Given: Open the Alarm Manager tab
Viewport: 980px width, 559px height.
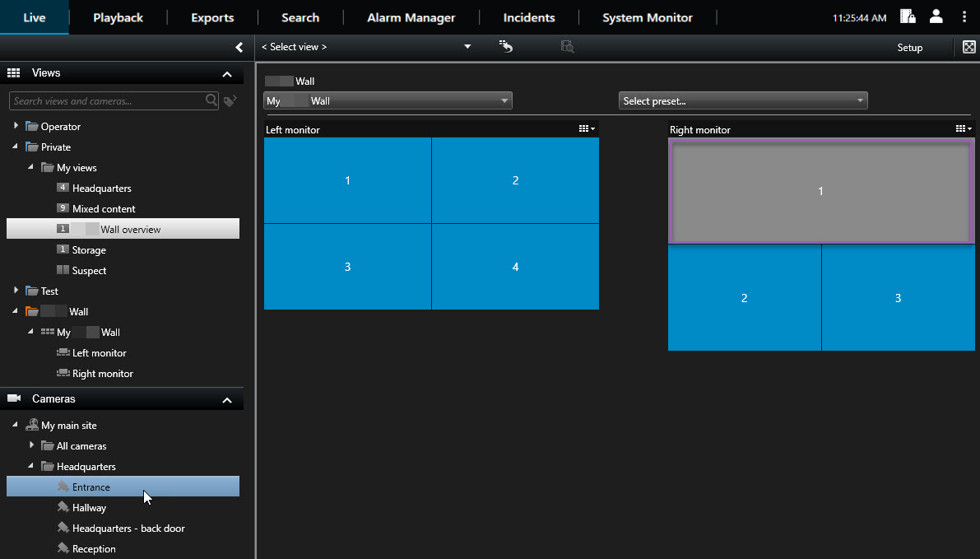Looking at the screenshot, I should click(411, 17).
